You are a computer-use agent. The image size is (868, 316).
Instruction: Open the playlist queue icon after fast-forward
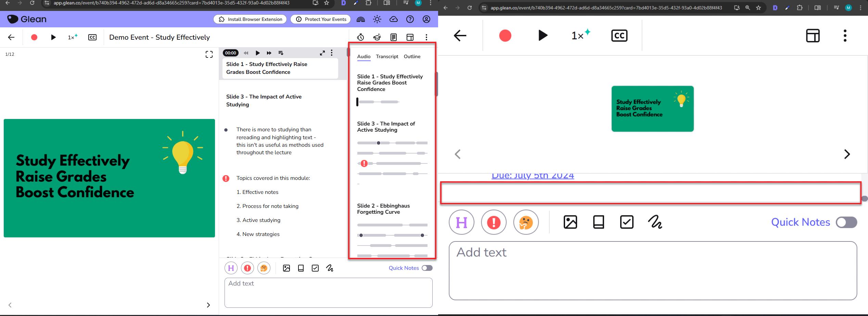(x=281, y=53)
